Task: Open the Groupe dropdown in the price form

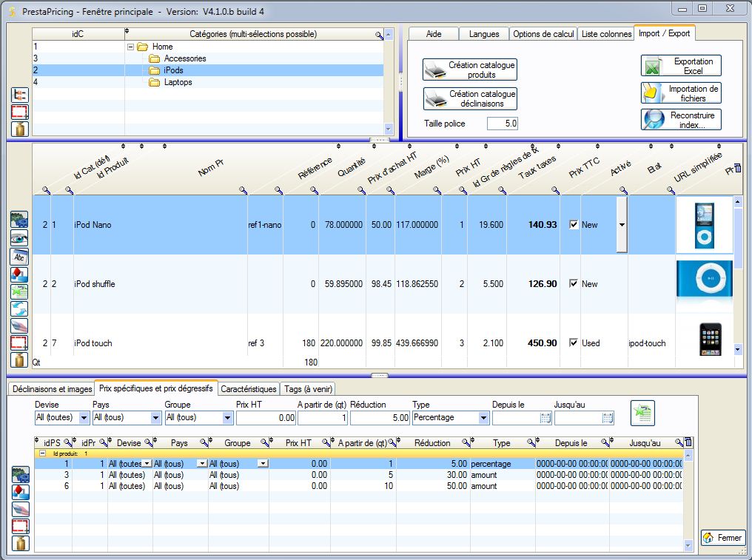Action: (x=227, y=418)
